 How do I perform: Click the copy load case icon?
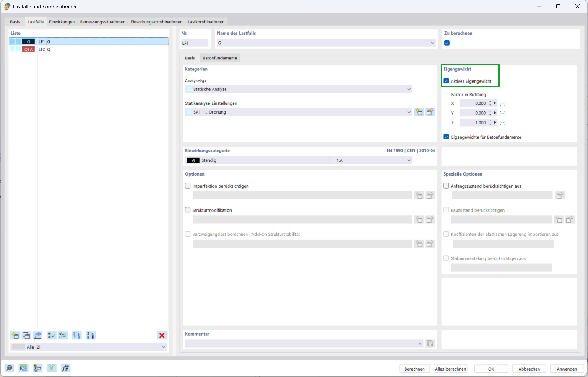click(26, 336)
